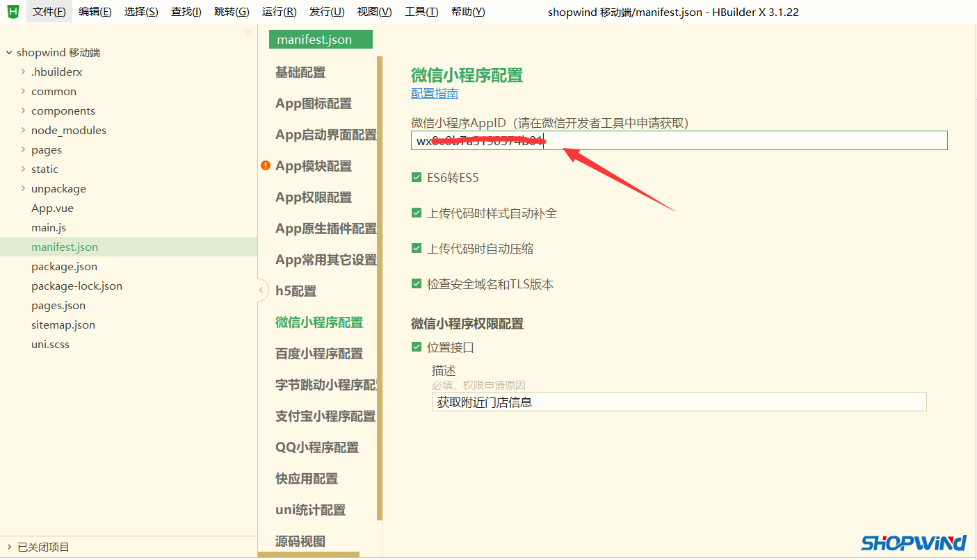
Task: Open main.js in the file tree
Action: pyautogui.click(x=49, y=227)
